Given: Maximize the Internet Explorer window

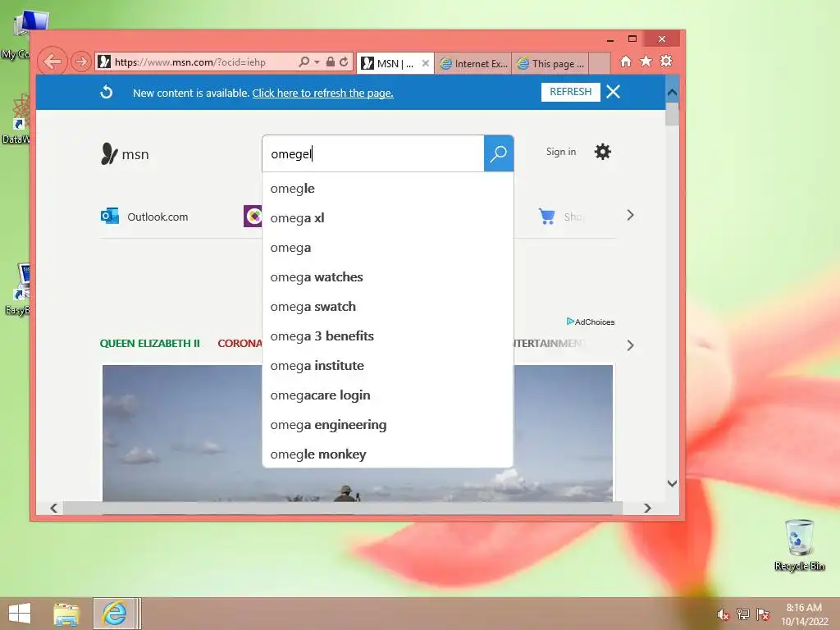Looking at the screenshot, I should point(632,39).
